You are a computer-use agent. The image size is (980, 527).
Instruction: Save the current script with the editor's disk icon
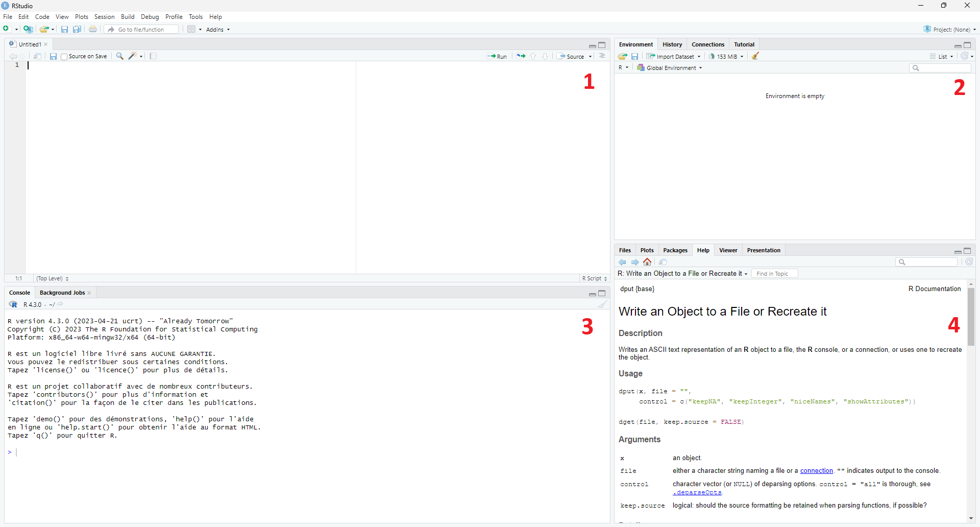(53, 56)
